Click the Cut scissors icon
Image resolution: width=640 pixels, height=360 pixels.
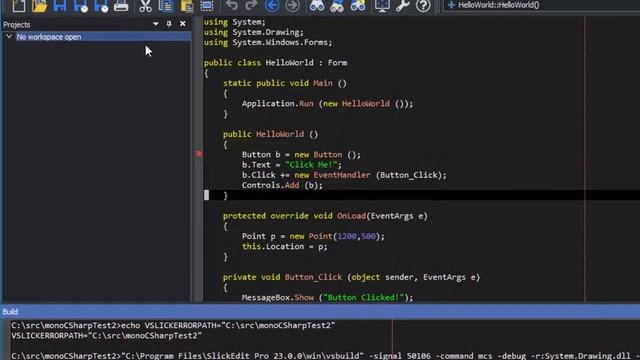tap(145, 6)
